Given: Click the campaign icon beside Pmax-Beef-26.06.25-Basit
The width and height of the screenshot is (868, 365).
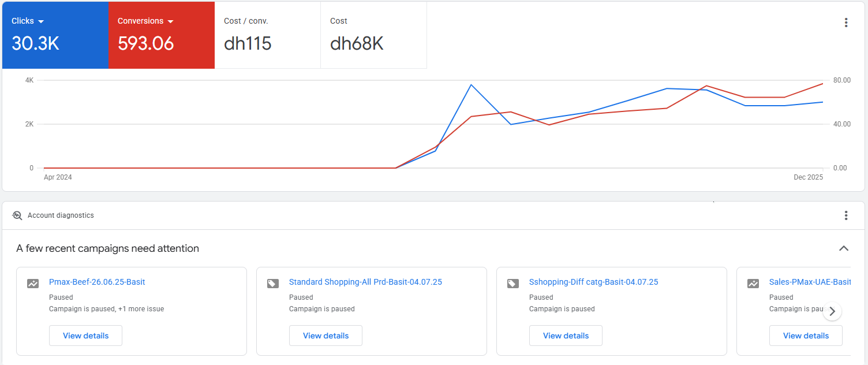Looking at the screenshot, I should click(x=33, y=284).
